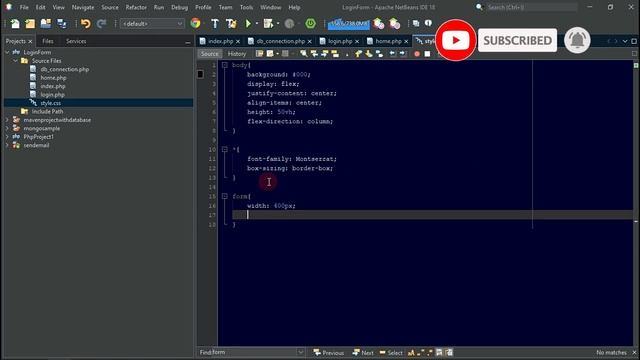Open the Team menu

[x=225, y=7]
